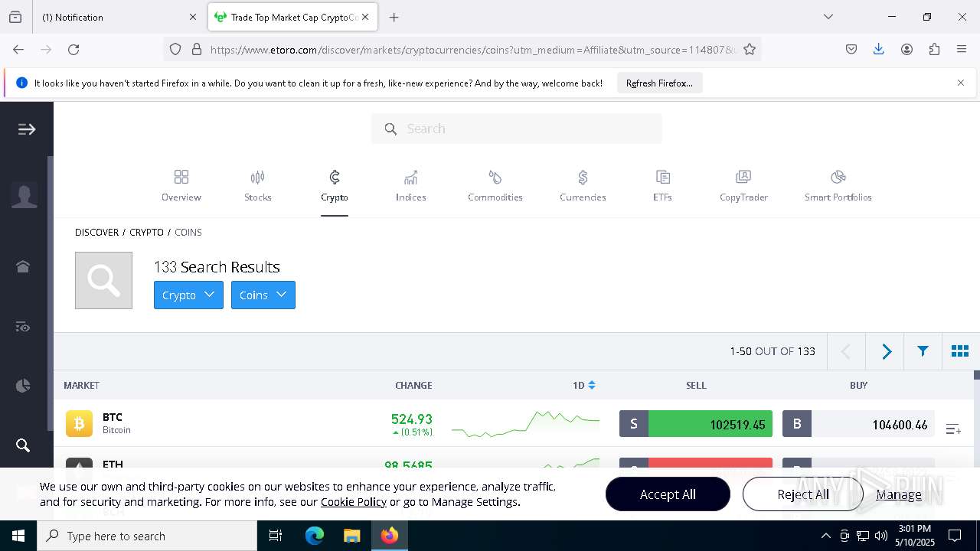Accept All cookies
The height and width of the screenshot is (551, 980).
(x=668, y=494)
